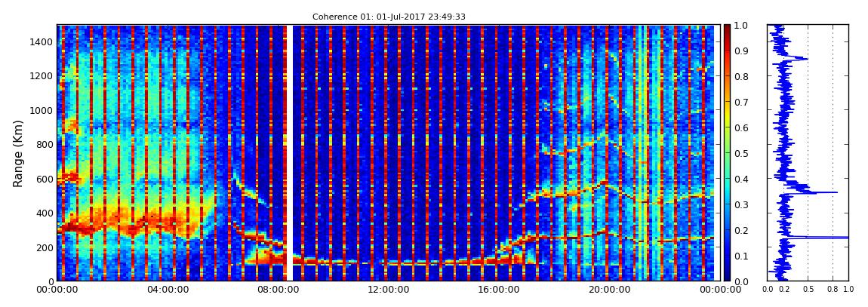Viewport: 868px width, 307px height.
Task: Click the colorbar 0.3 label
Action: point(741,204)
